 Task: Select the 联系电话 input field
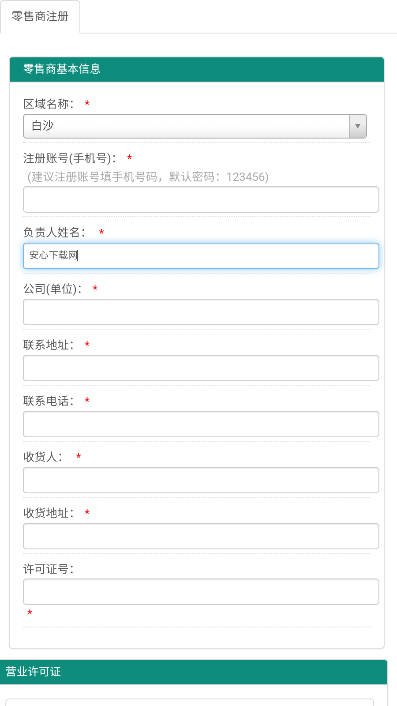click(201, 424)
